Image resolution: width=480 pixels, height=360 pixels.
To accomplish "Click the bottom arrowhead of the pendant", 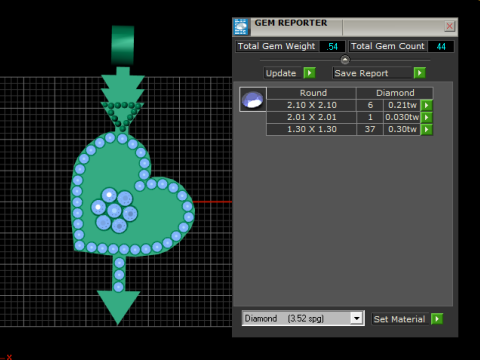I will (x=118, y=307).
